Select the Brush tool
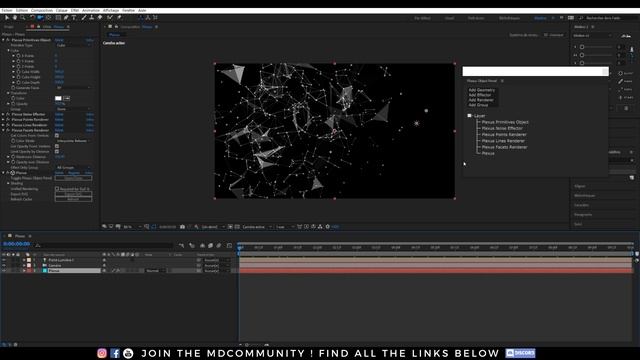 pyautogui.click(x=84, y=18)
